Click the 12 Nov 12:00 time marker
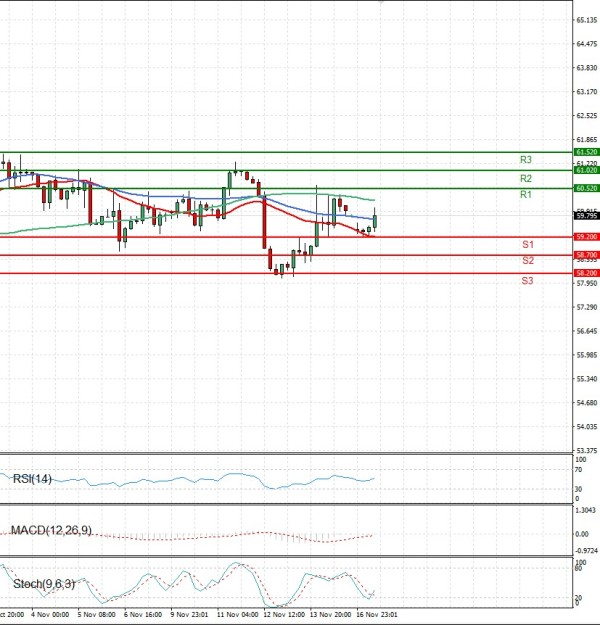 (x=282, y=615)
